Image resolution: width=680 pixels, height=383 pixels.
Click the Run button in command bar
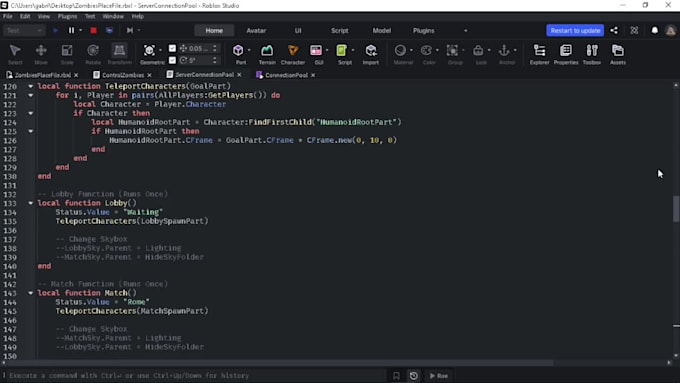click(x=439, y=376)
